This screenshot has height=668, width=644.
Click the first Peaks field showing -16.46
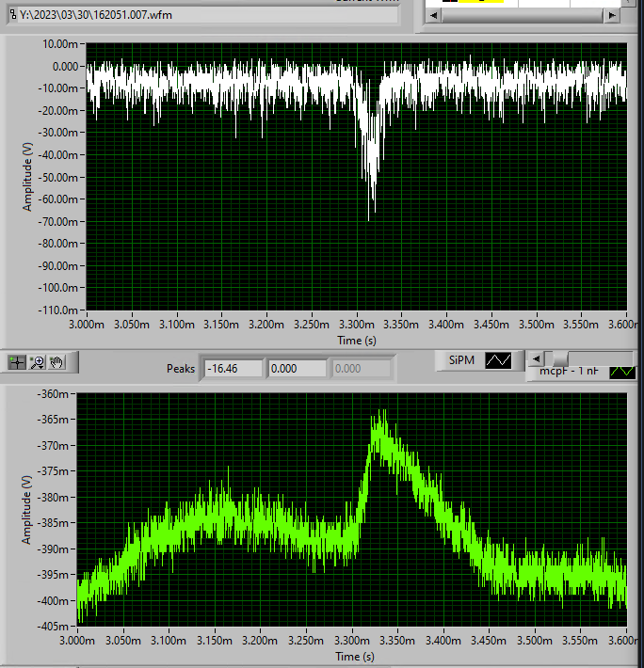coord(233,369)
